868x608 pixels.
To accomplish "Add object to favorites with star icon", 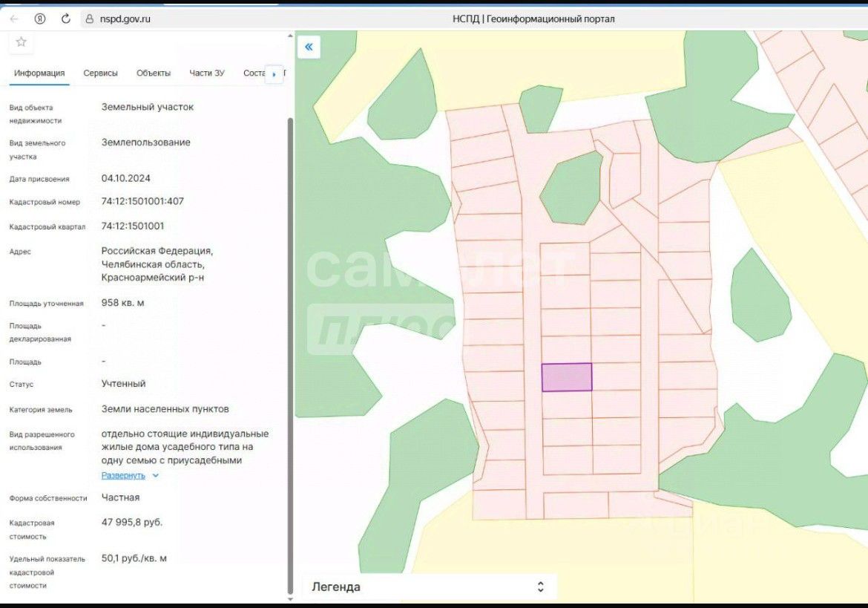I will [x=21, y=42].
